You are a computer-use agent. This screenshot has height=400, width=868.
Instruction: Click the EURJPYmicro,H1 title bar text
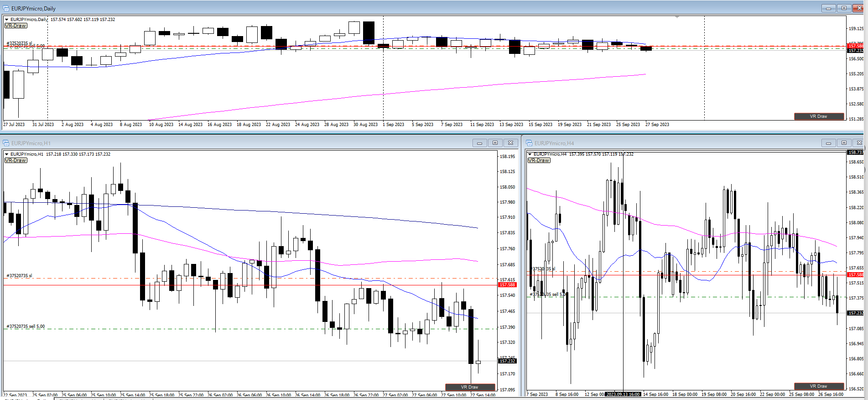click(x=31, y=143)
